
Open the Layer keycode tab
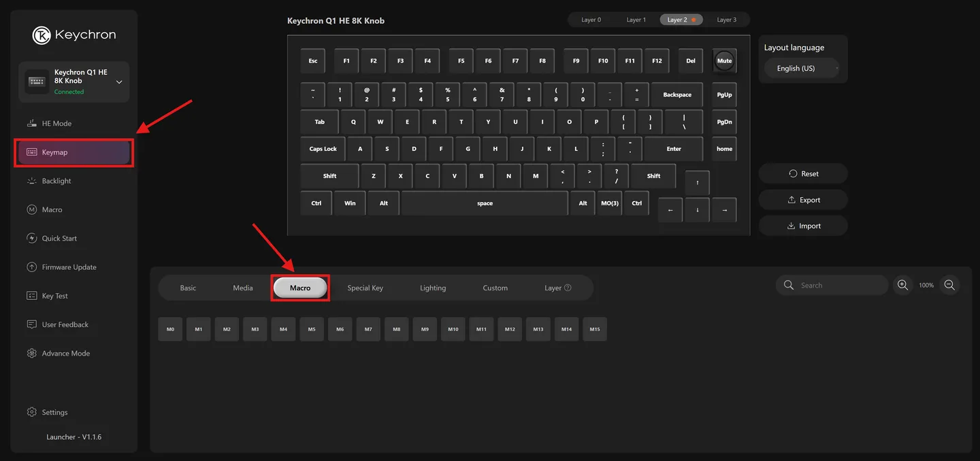coord(558,288)
